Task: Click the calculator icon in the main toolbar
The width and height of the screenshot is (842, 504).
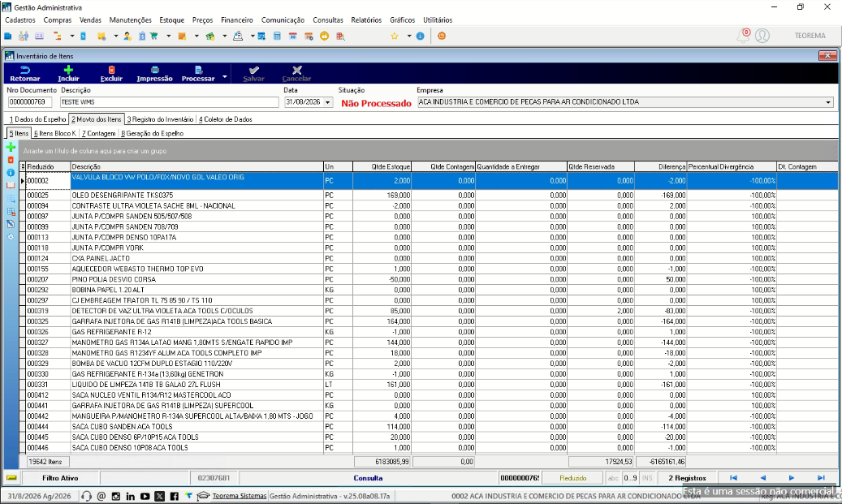Action: [x=277, y=36]
